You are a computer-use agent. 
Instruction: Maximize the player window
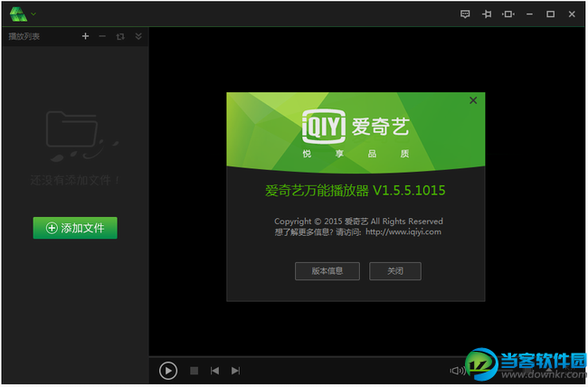click(551, 14)
